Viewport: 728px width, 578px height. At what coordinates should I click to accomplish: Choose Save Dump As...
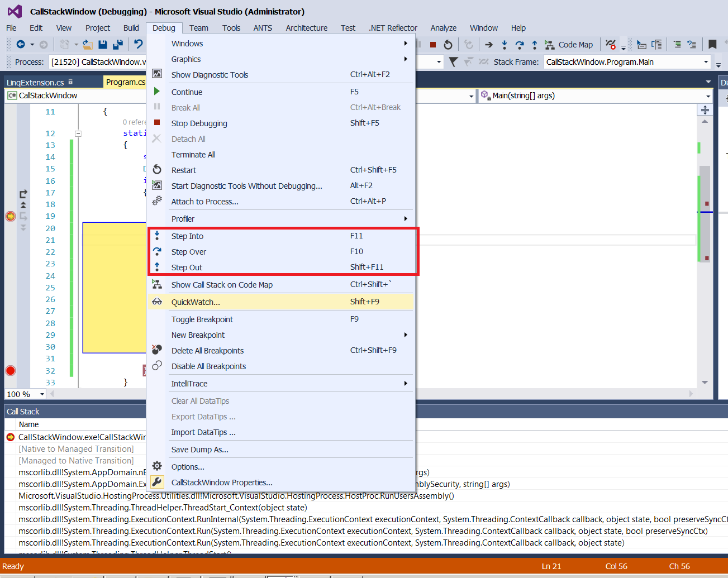[x=280, y=450]
